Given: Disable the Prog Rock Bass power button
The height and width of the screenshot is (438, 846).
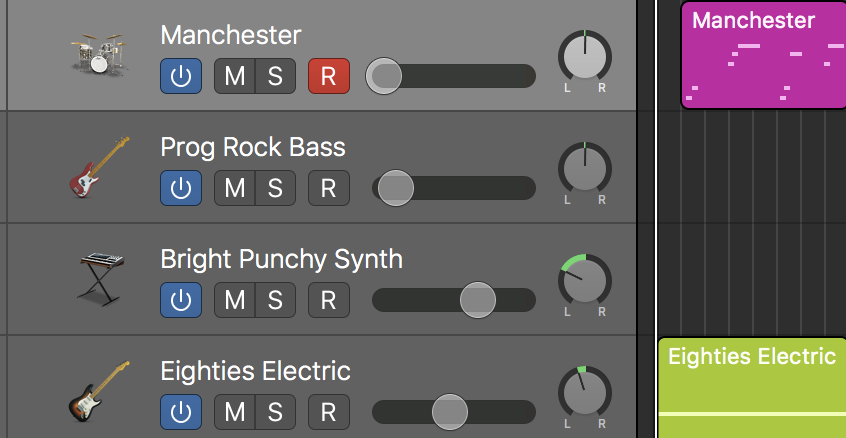Looking at the screenshot, I should [x=180, y=188].
